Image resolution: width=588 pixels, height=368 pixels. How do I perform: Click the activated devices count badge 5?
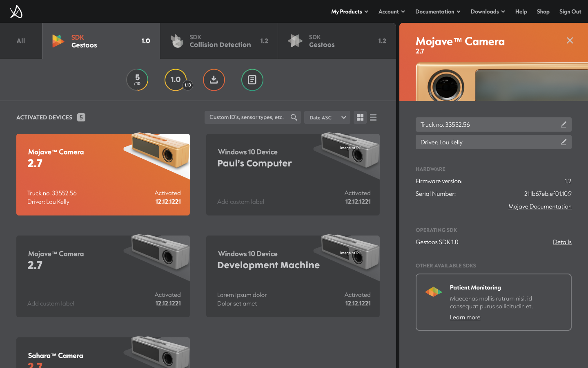coord(81,117)
